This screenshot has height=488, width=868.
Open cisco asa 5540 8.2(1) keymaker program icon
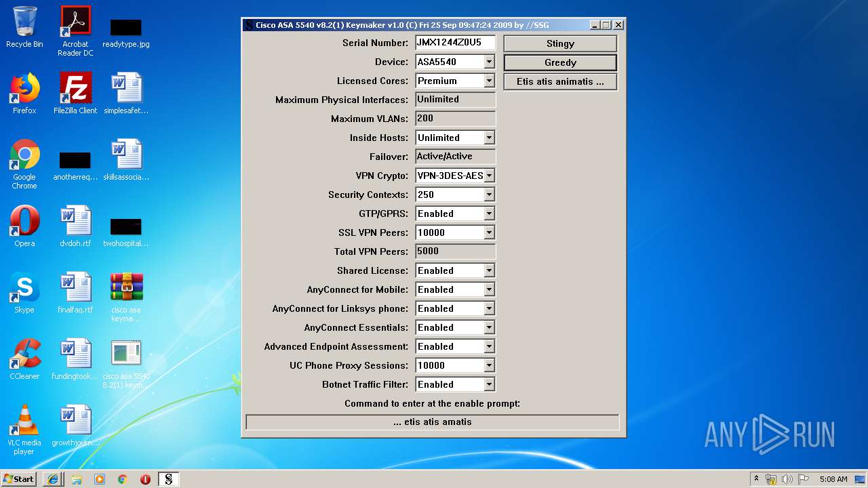[126, 363]
